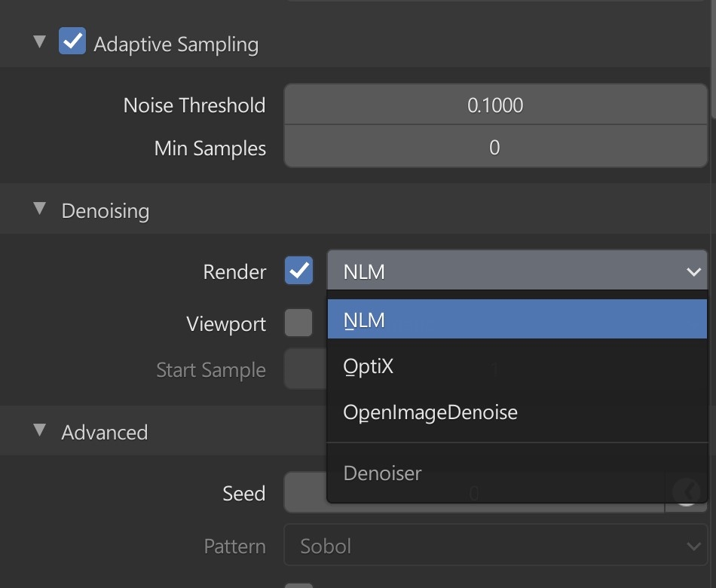Click the Noise Threshold value slider
This screenshot has width=716, height=588.
pos(494,105)
